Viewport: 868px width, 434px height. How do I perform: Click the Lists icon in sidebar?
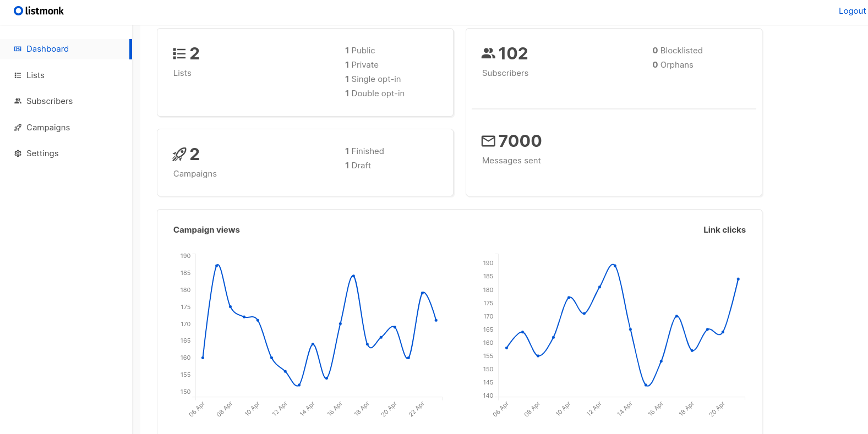pos(18,75)
